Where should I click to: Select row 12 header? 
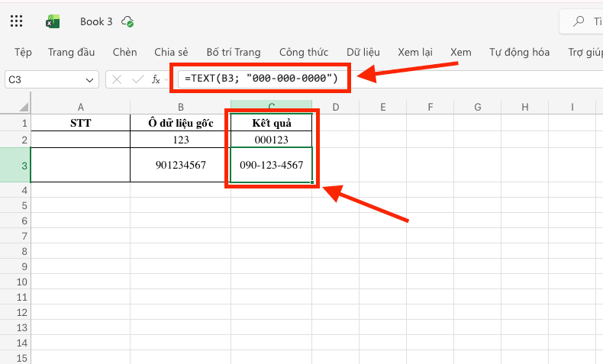click(15, 312)
